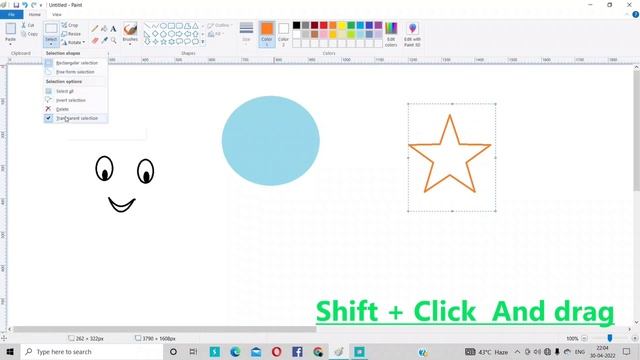Choose the Oval shape
Image resolution: width=640 pixels, height=360 pixels.
coord(163,26)
